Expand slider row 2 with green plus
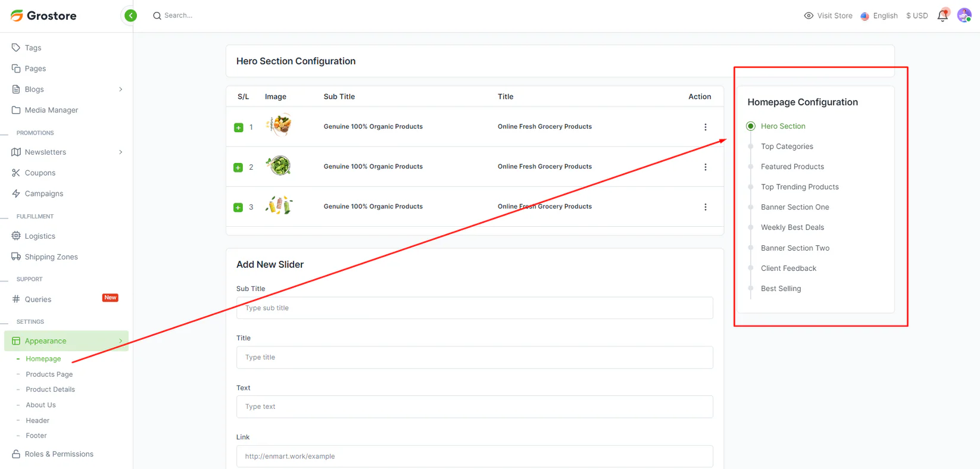This screenshot has height=469, width=980. [x=238, y=167]
